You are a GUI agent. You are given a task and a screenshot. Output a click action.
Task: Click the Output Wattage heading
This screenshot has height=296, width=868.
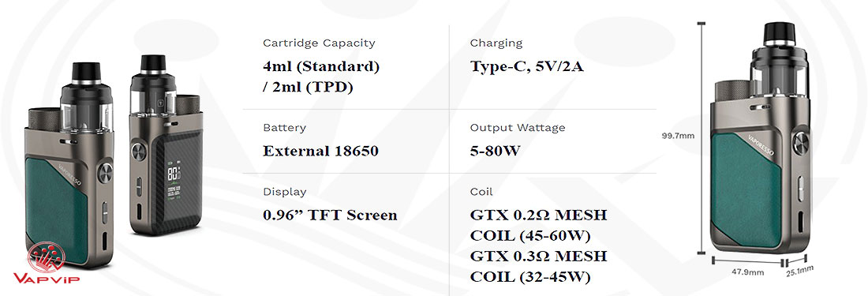click(518, 128)
